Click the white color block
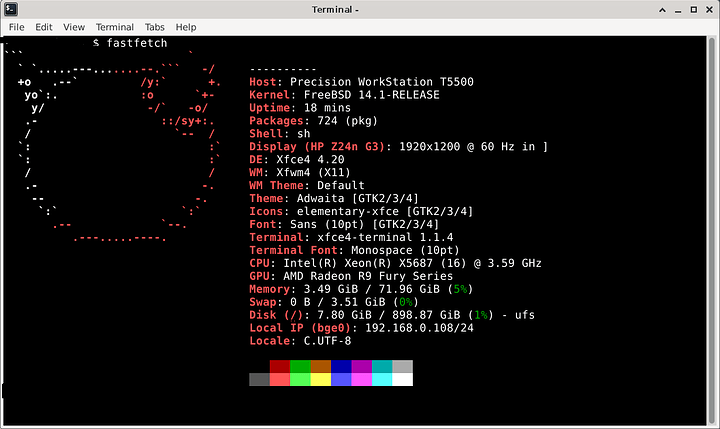Screen dimensions: 720x429 (x=402, y=380)
